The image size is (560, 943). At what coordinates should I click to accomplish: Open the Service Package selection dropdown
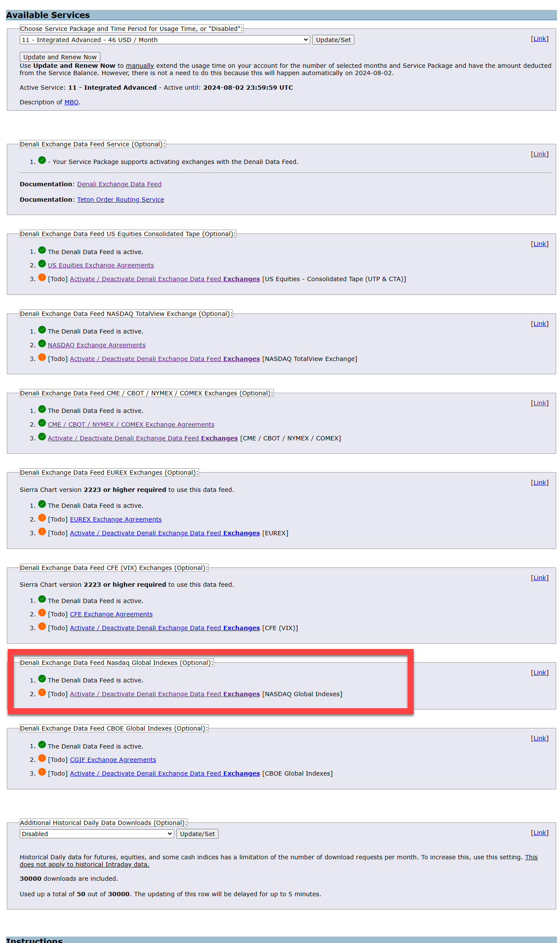[x=165, y=40]
